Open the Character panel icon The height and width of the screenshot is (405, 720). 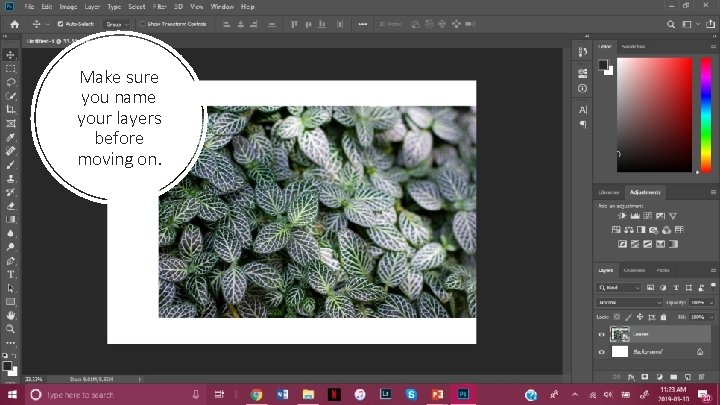[583, 110]
